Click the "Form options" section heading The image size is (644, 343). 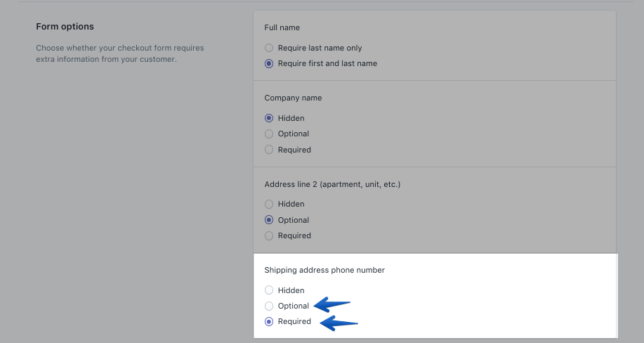[65, 27]
